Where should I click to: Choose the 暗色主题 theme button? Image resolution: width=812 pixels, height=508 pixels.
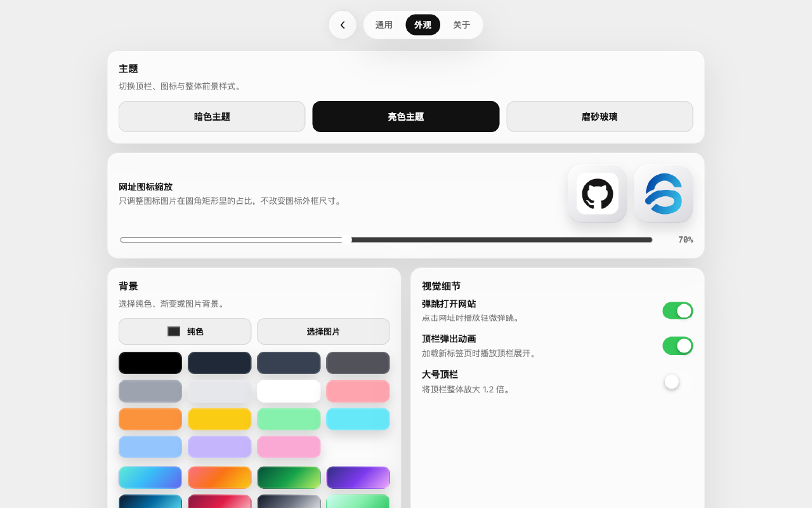[212, 117]
